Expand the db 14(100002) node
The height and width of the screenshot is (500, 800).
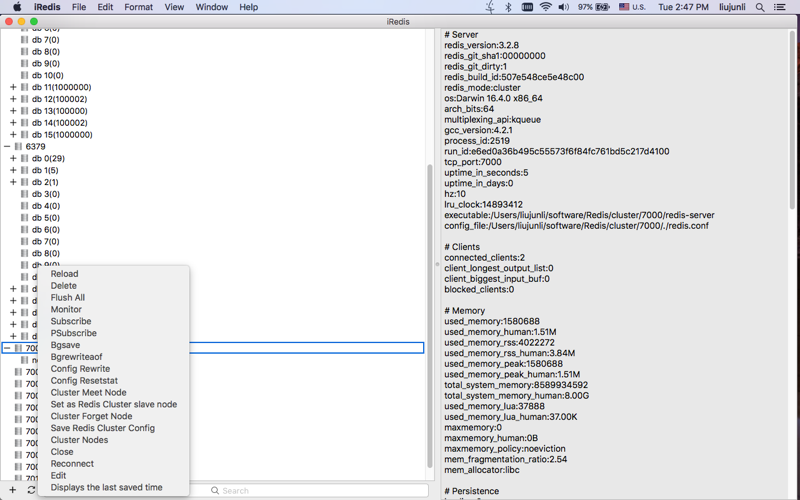pos(13,122)
